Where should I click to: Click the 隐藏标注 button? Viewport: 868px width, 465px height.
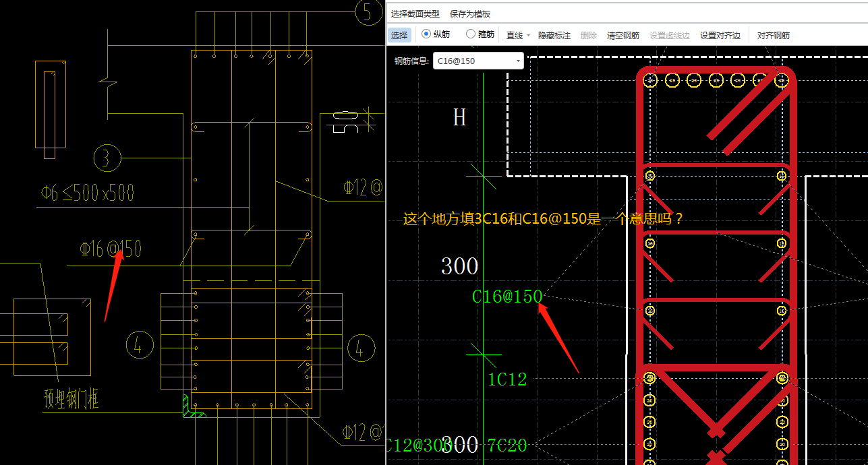click(x=554, y=35)
